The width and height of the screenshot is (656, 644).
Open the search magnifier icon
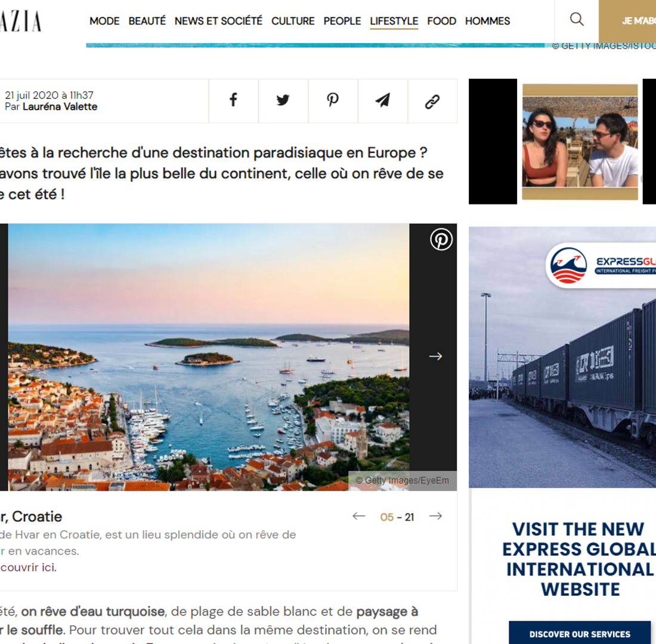point(577,19)
